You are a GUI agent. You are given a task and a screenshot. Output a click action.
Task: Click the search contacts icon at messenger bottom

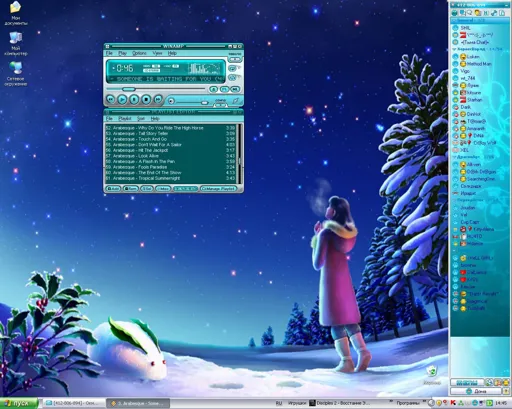click(489, 382)
